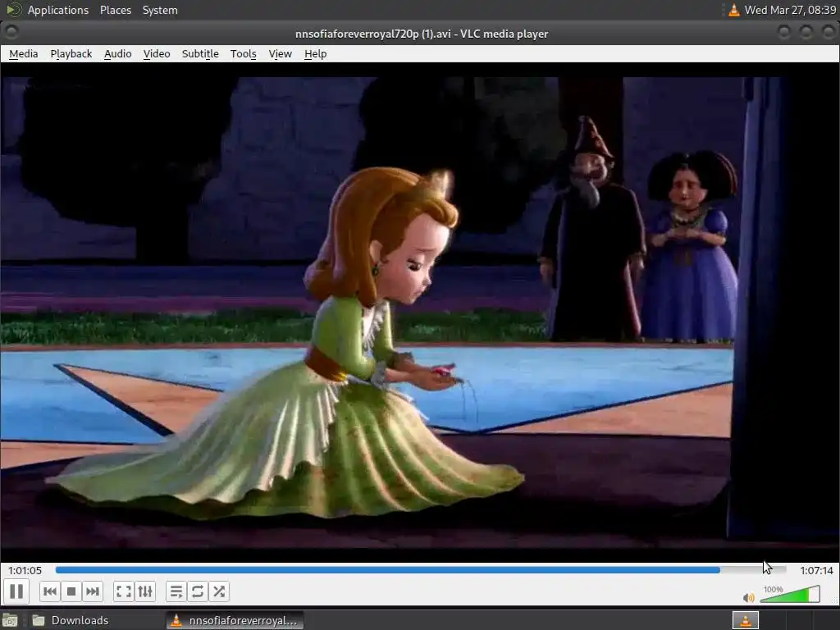Click VLC cone icon at bottom-right panel
The image size is (840, 630).
(745, 620)
